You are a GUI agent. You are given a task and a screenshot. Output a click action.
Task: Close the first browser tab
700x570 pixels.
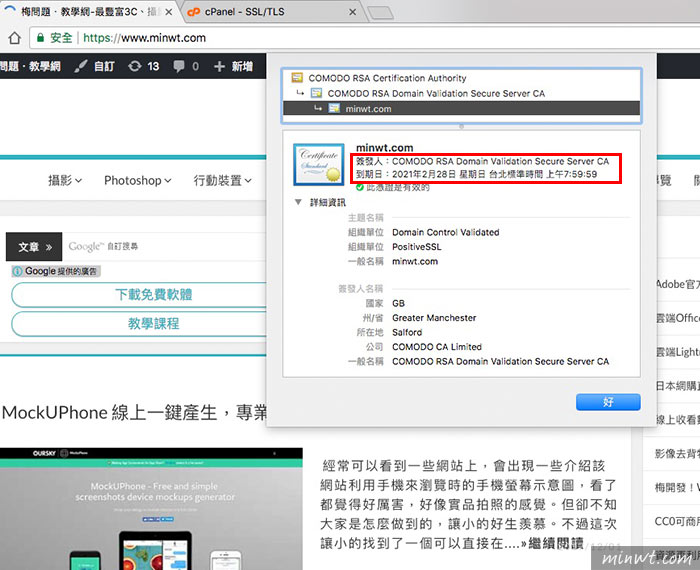169,12
